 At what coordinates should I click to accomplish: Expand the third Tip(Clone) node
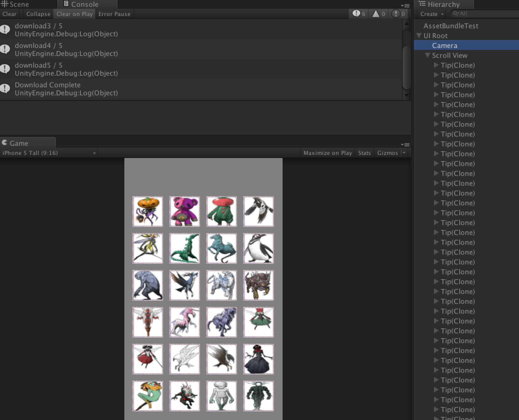click(x=436, y=85)
